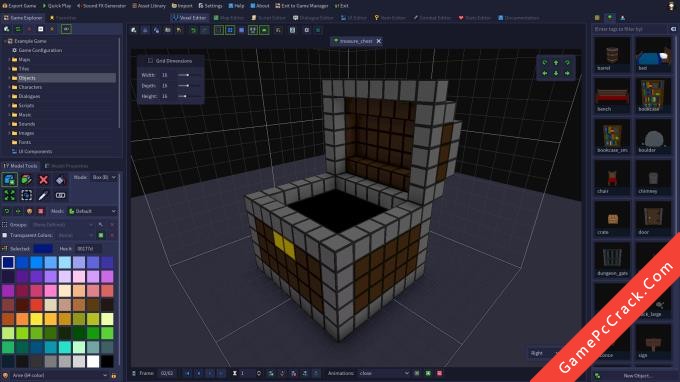Select the eyedropper color picker tool
This screenshot has height=382, width=680.
click(43, 195)
